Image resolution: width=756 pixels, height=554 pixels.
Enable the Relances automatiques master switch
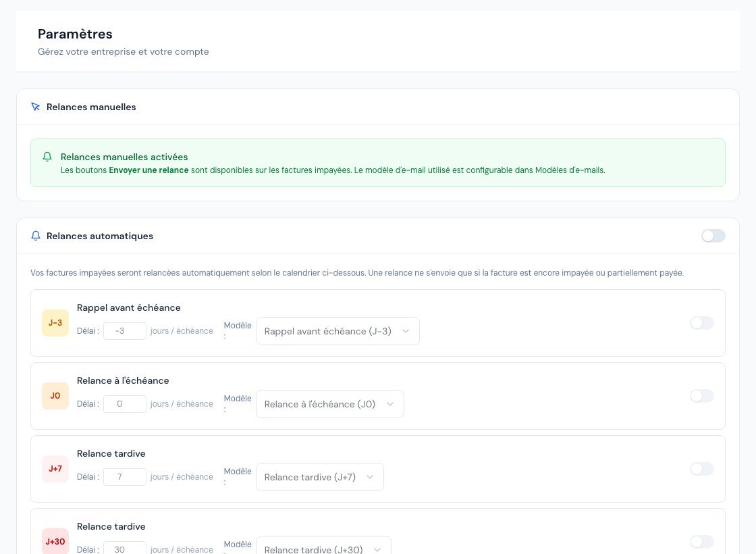[713, 236]
